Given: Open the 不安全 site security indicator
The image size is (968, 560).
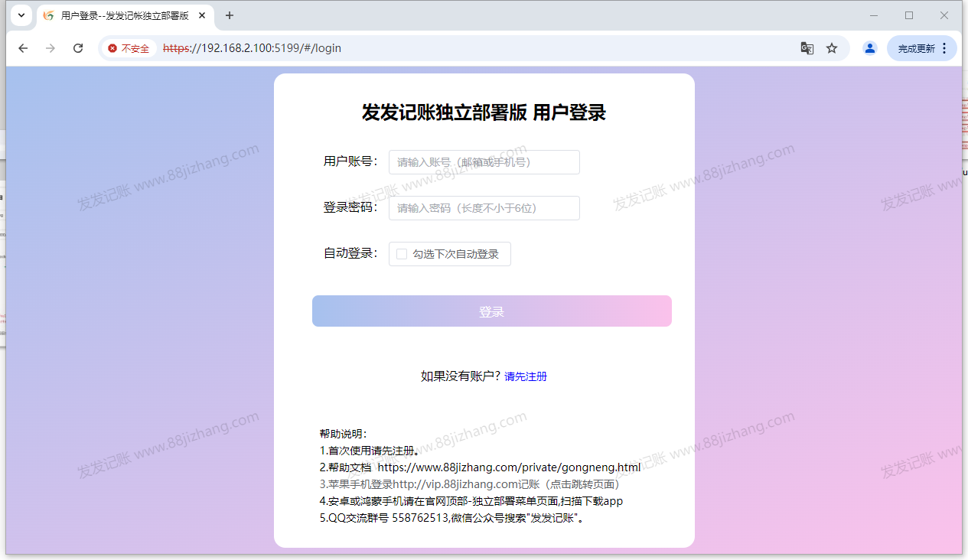Looking at the screenshot, I should (129, 48).
